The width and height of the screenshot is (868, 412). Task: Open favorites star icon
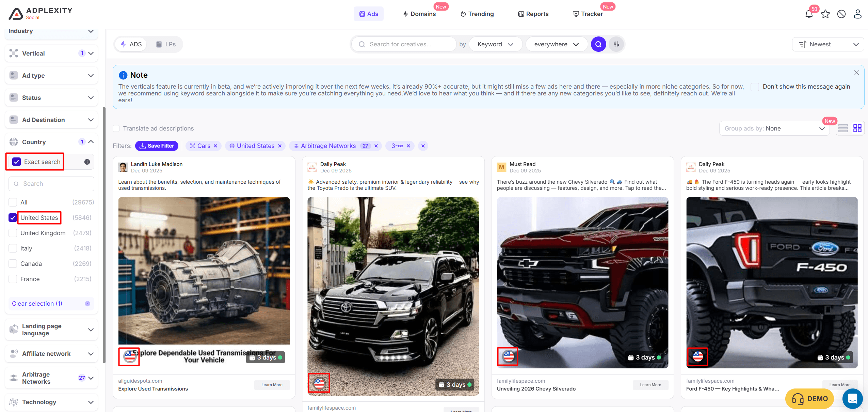(x=825, y=14)
